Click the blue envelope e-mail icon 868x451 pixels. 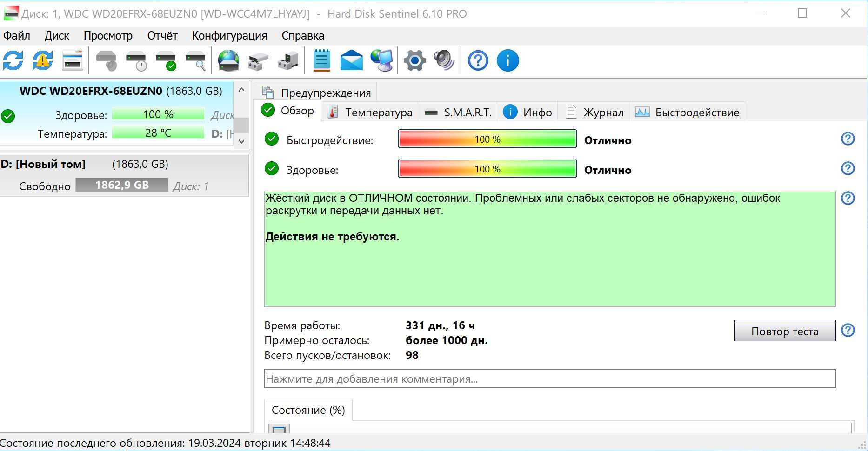pyautogui.click(x=352, y=60)
